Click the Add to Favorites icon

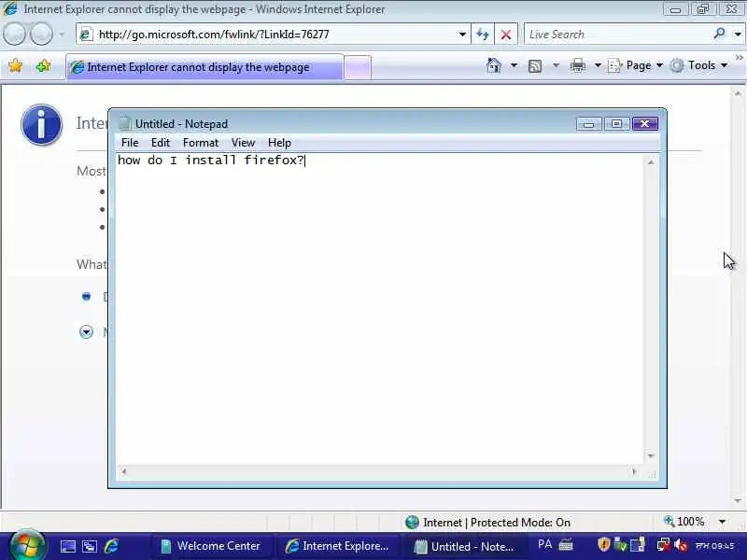(x=43, y=65)
